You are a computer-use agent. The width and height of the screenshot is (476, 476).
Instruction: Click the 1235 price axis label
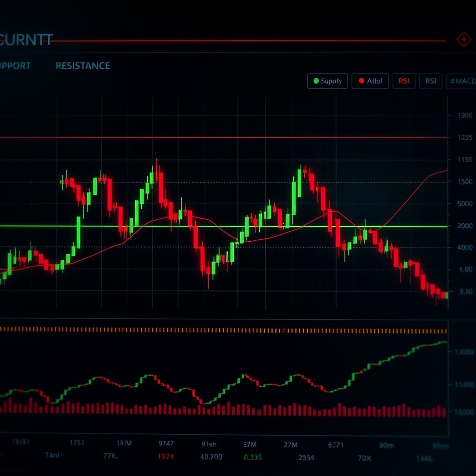(x=465, y=137)
